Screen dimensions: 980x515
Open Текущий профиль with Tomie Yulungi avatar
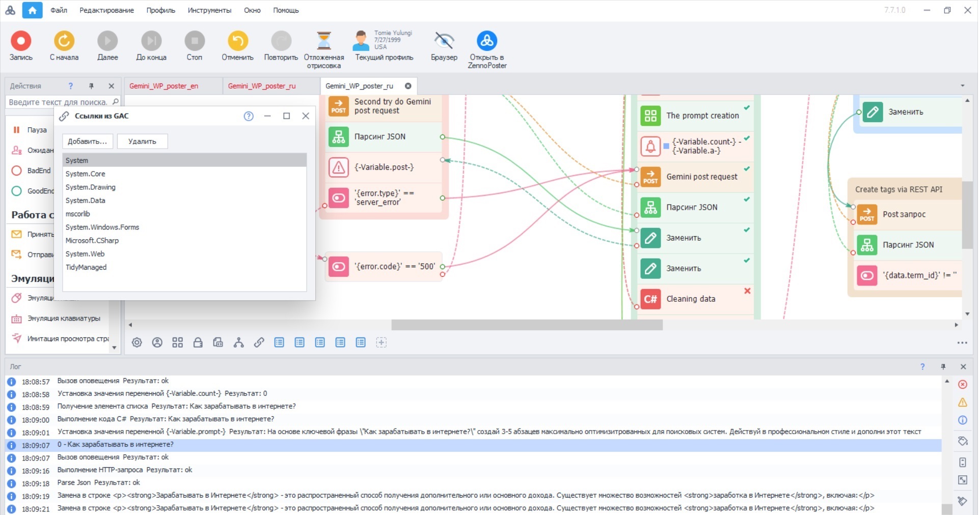click(x=384, y=46)
